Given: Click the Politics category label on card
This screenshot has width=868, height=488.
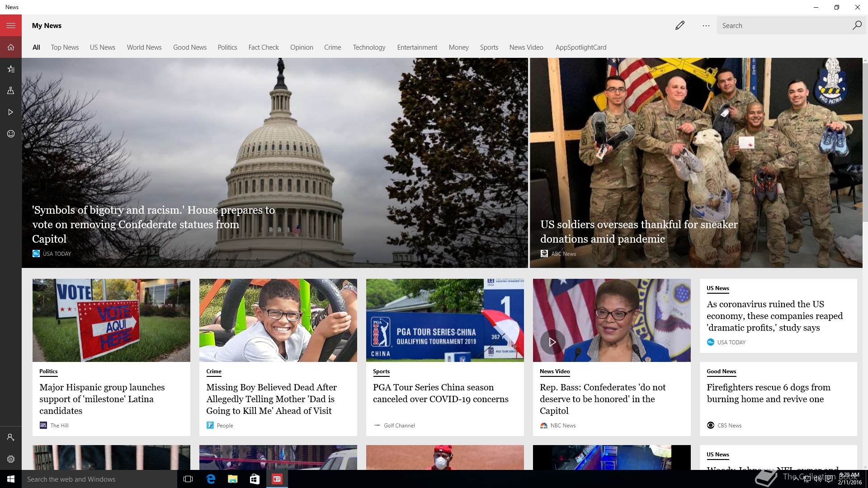Looking at the screenshot, I should [x=48, y=371].
